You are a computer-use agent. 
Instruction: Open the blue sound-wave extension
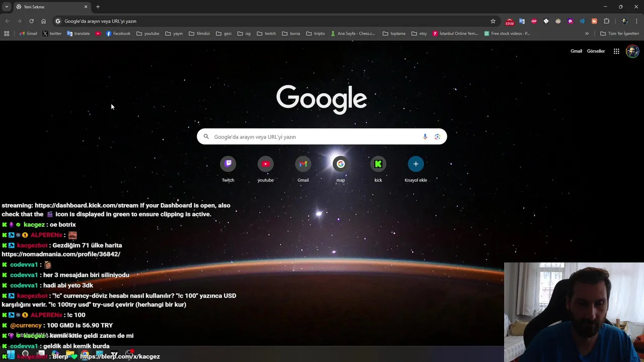(582, 21)
